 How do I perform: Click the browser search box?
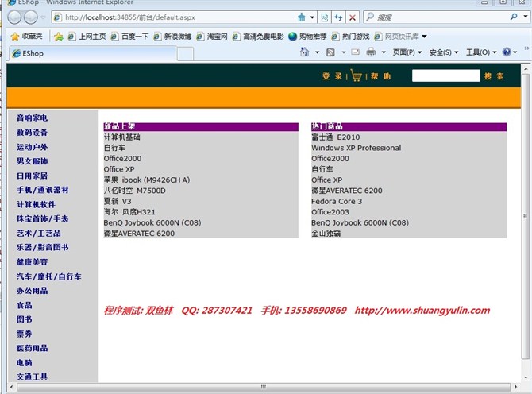click(x=439, y=17)
